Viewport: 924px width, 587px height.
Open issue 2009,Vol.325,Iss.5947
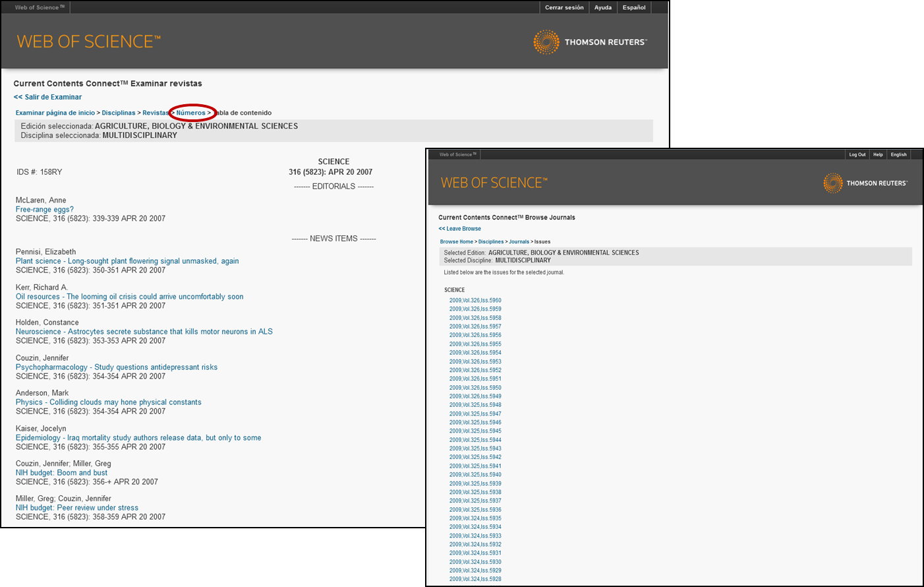[x=475, y=414]
